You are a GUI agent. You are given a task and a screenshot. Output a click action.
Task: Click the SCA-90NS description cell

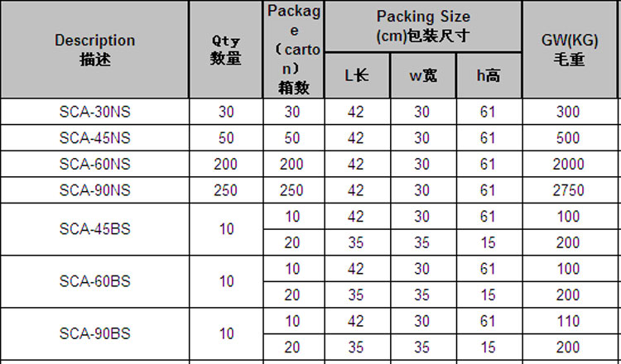tap(94, 190)
